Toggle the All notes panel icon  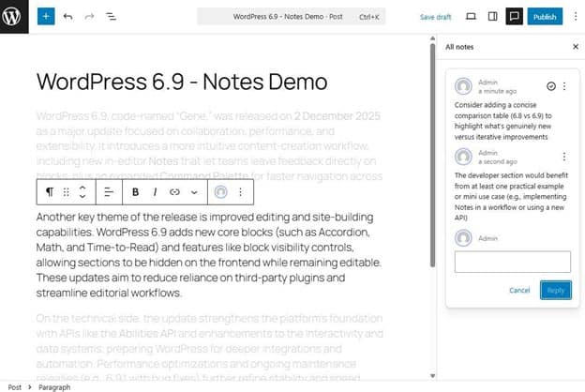point(514,17)
